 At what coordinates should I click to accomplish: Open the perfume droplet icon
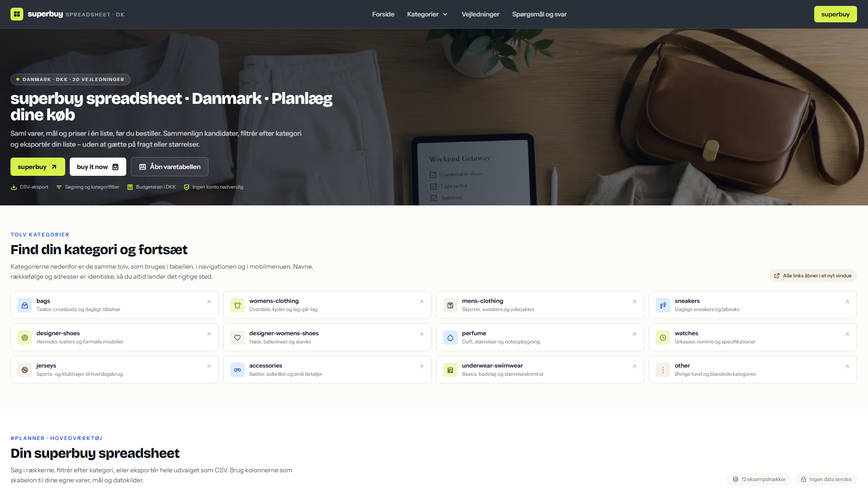click(x=450, y=338)
